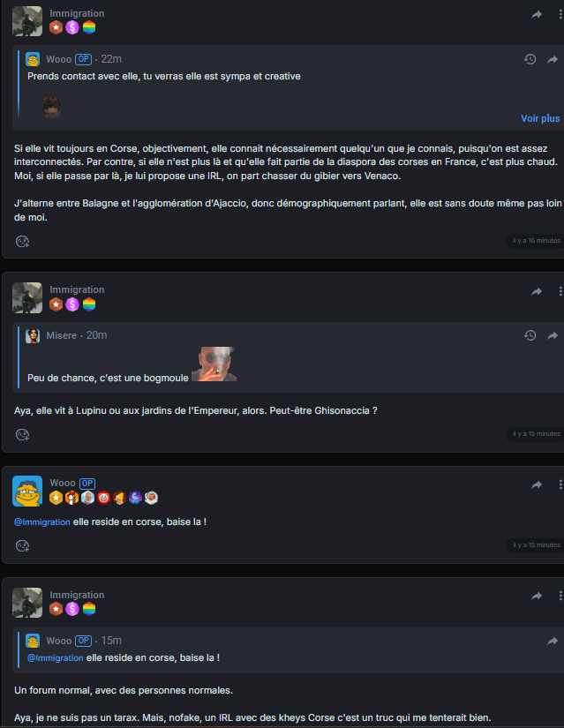This screenshot has height=728, width=564.
Task: React to the Lupinu post with emoji
Action: click(22, 434)
